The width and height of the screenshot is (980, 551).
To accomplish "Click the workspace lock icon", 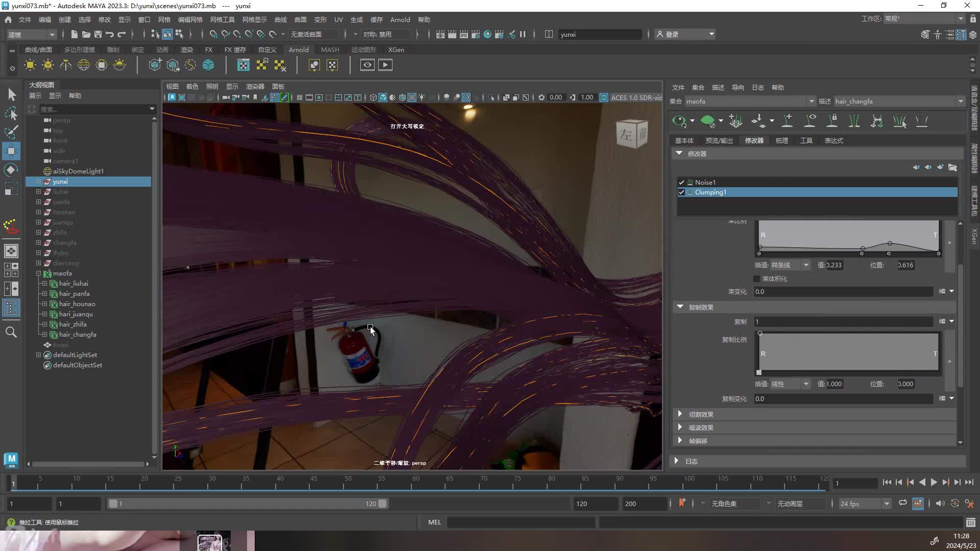I will (x=973, y=19).
